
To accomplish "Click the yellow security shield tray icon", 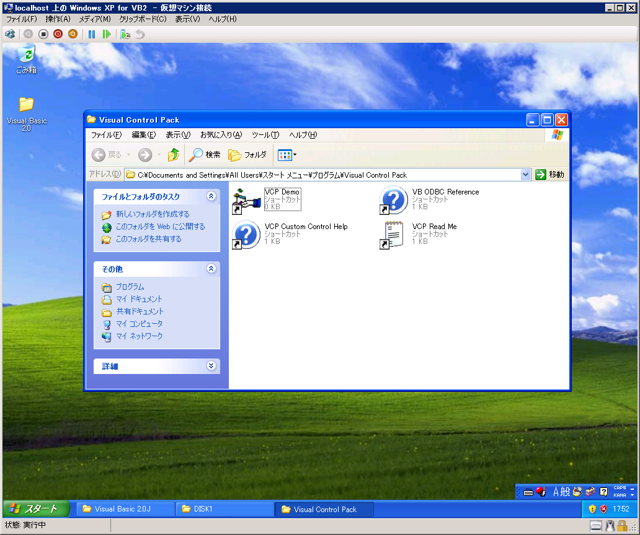I will 592,509.
